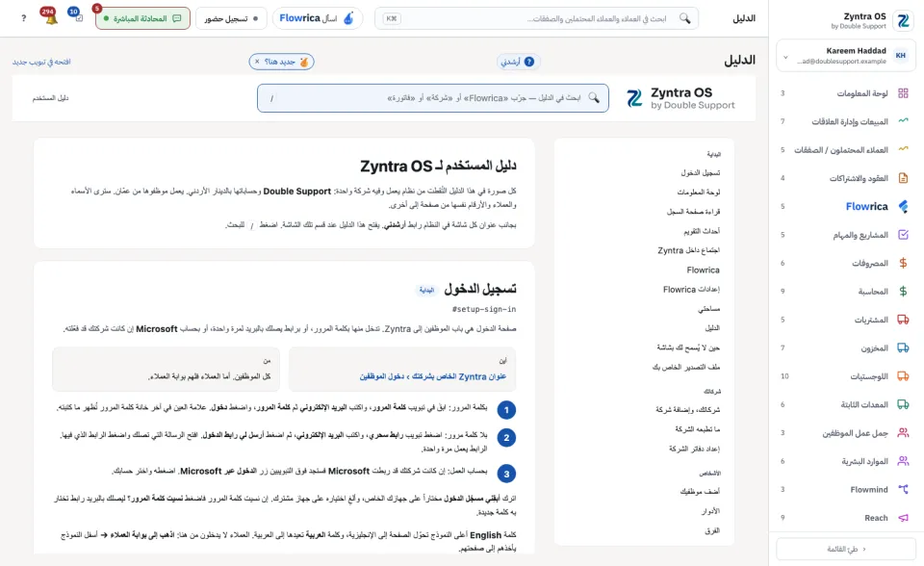Open the المحادثة المباشرة live chat button
Viewport: 924px width, 566px height.
click(x=142, y=18)
